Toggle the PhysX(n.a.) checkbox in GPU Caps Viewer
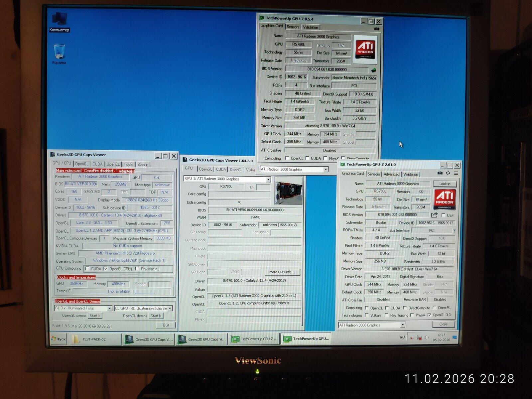This screenshot has height=399, width=532. coord(137,269)
